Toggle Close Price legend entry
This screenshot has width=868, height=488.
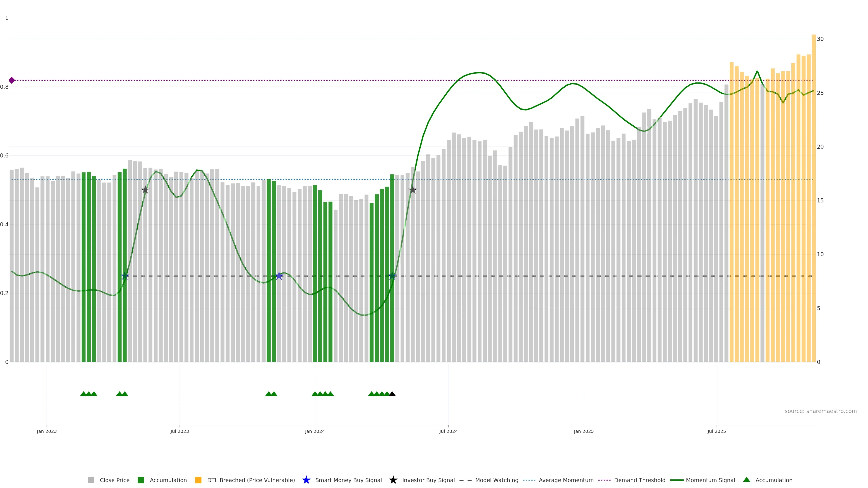[x=114, y=480]
